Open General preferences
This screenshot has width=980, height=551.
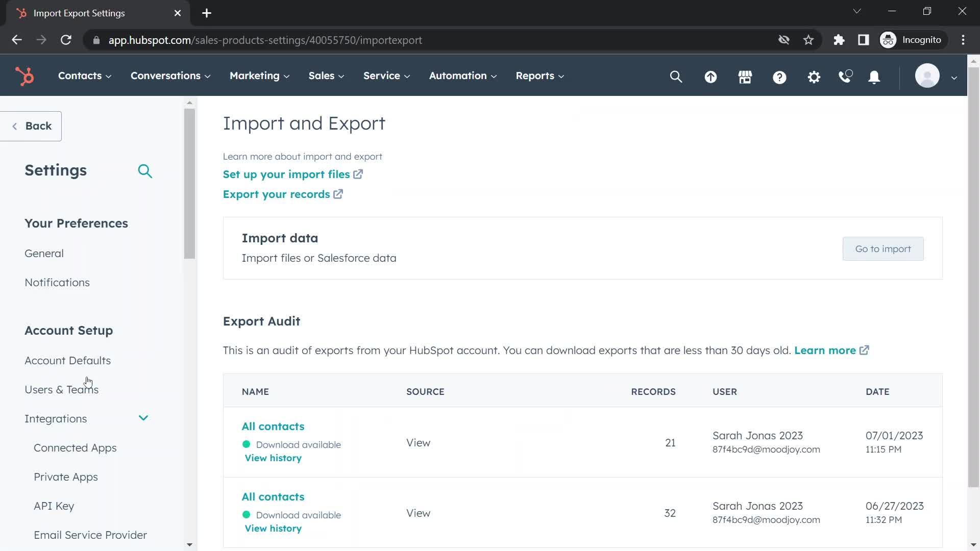pos(44,254)
